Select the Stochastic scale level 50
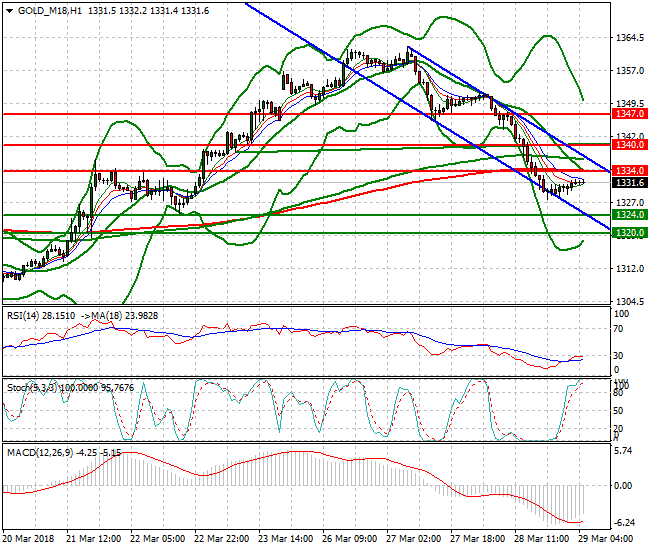 [618, 410]
